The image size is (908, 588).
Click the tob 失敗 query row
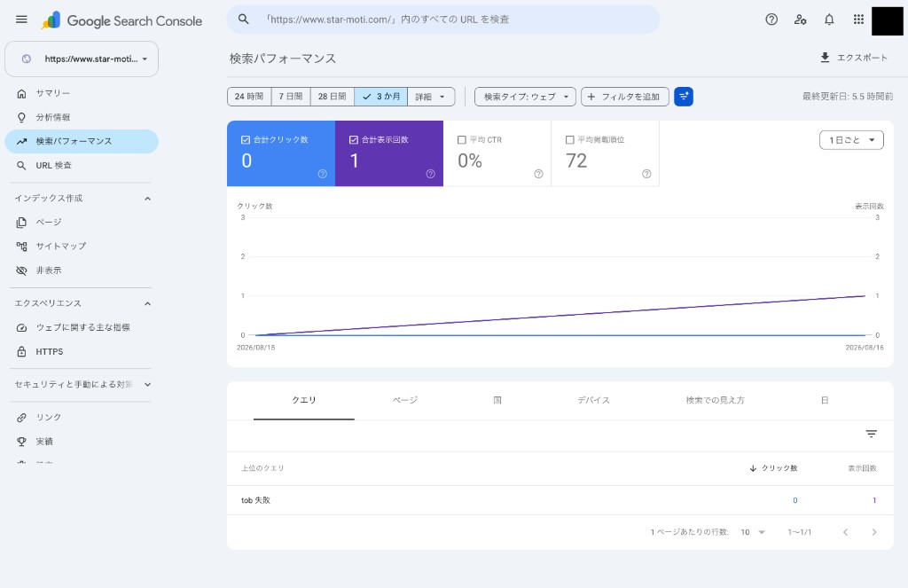click(560, 500)
